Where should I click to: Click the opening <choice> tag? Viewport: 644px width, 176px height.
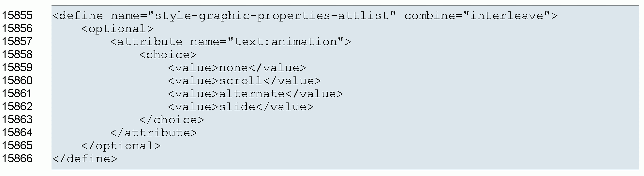coord(168,55)
